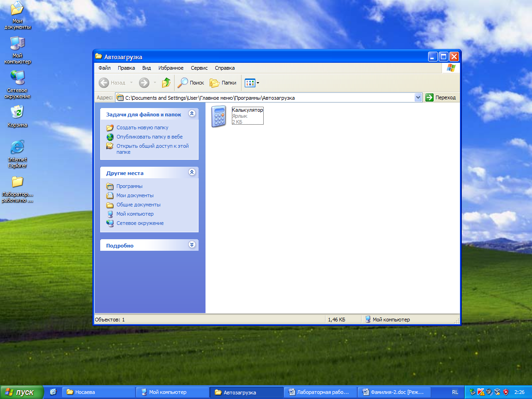Open the Views mode dropdown button
The width and height of the screenshot is (532, 399).
[x=252, y=83]
